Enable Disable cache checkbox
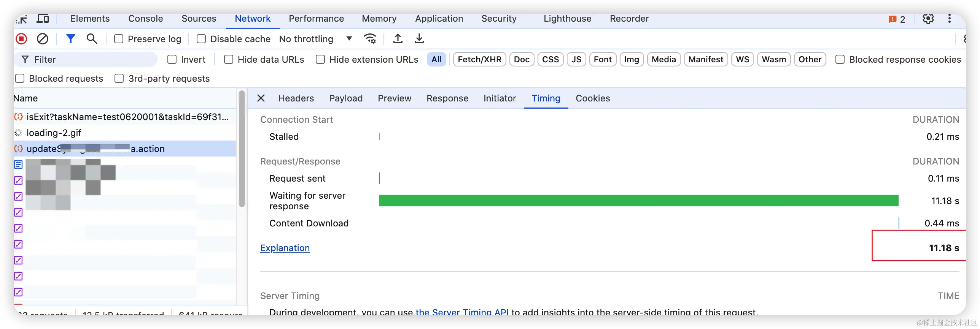 [201, 39]
